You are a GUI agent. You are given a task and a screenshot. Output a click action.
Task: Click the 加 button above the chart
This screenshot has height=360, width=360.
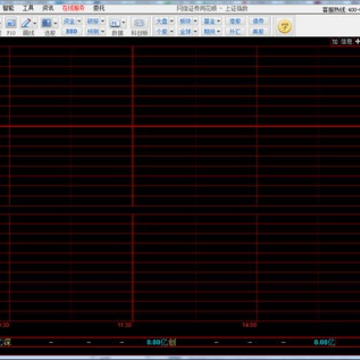coord(335,42)
